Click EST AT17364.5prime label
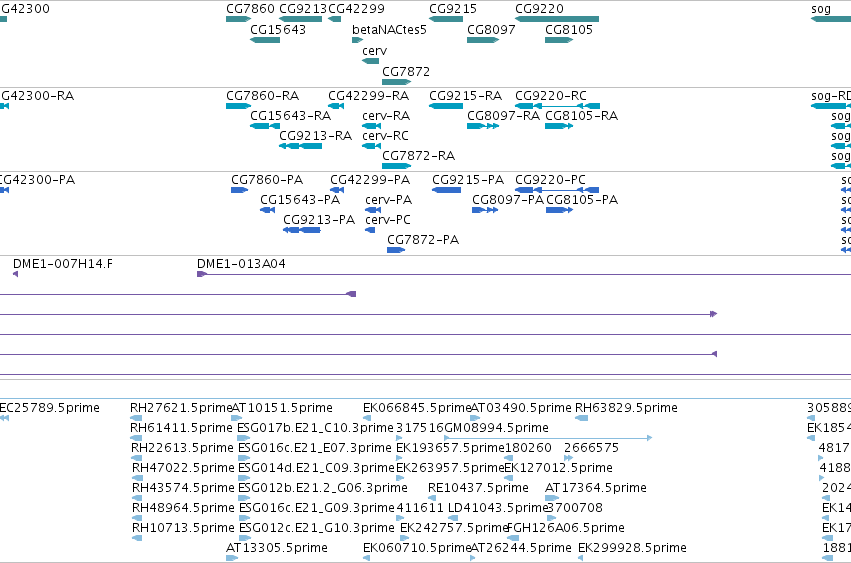This screenshot has width=851, height=563. tap(596, 489)
